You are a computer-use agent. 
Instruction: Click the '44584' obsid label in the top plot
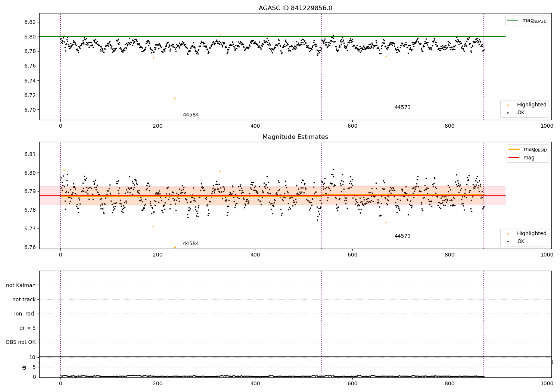191,115
